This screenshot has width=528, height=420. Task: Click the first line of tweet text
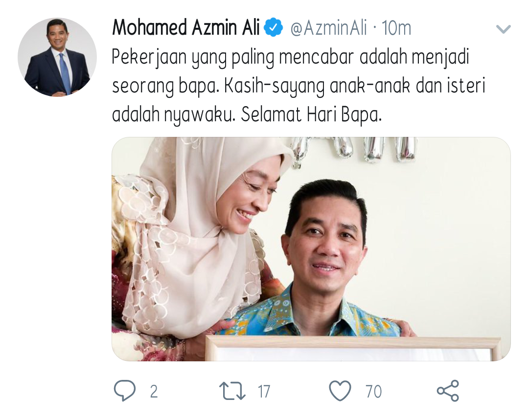point(290,57)
